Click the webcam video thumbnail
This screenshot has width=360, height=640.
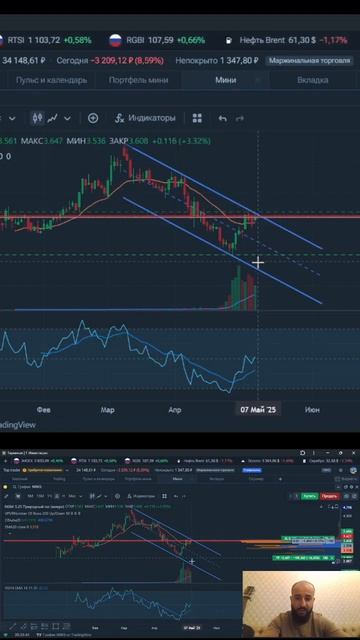(301, 603)
